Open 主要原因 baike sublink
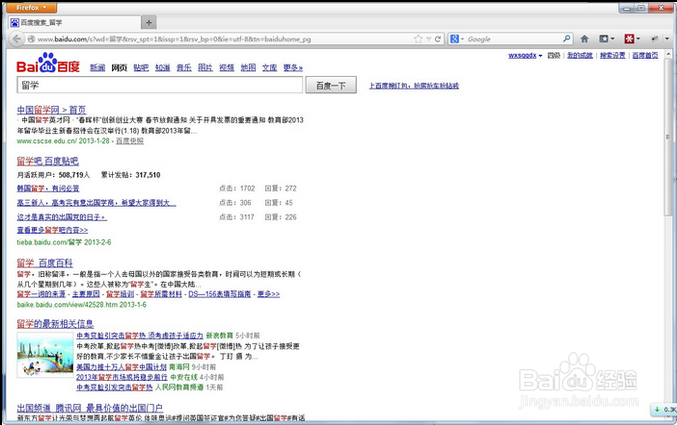 [x=86, y=294]
